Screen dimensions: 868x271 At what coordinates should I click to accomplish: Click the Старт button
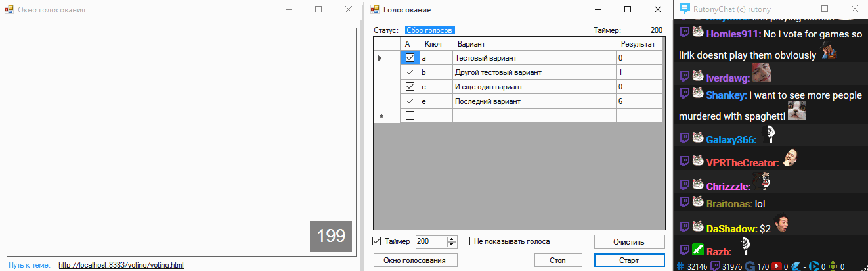point(629,260)
